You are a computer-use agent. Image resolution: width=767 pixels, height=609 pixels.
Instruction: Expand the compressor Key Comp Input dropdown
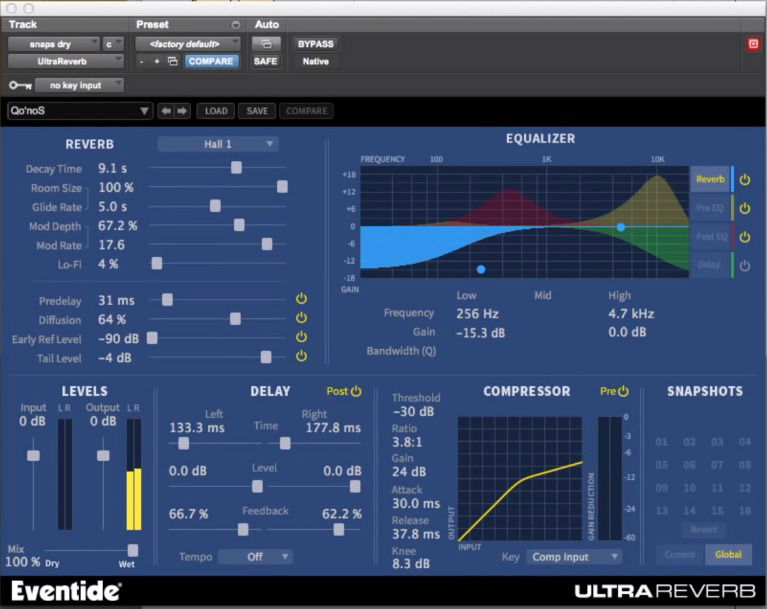[x=568, y=556]
